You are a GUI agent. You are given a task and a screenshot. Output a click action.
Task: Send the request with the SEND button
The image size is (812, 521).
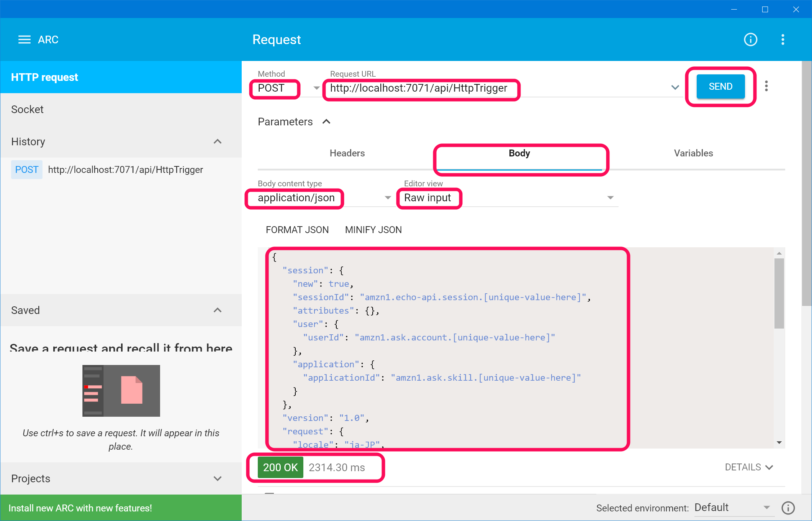[x=720, y=86]
